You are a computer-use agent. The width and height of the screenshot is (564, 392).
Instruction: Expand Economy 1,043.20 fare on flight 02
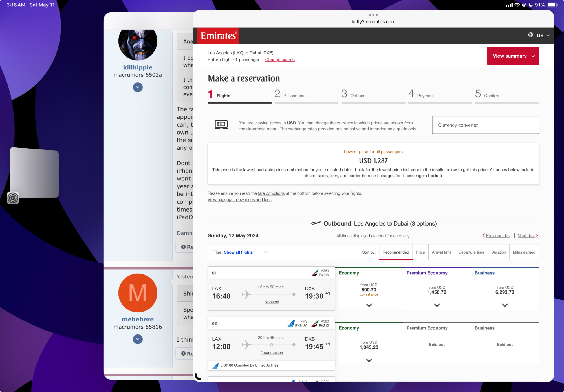click(369, 360)
